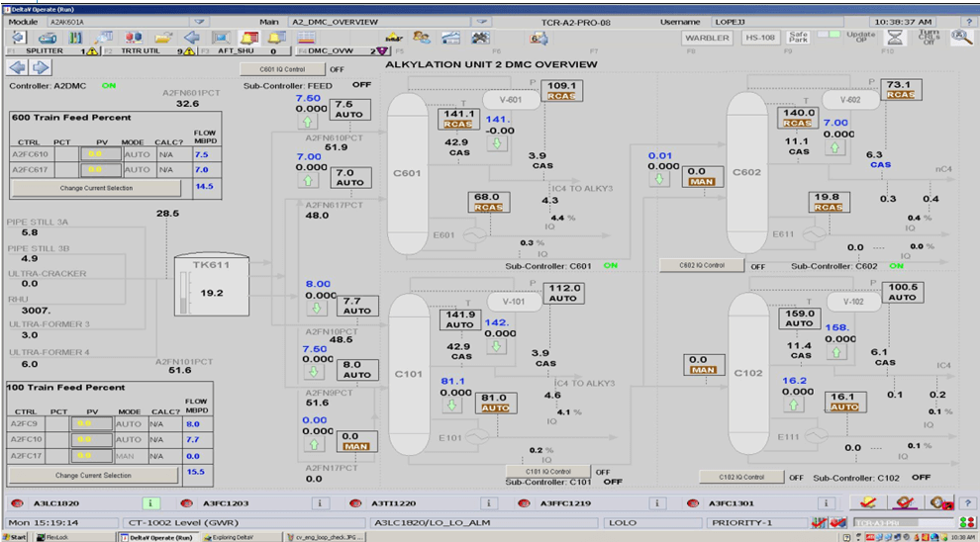
Task: Select the F4 DMC_OVW tab
Action: pos(343,51)
